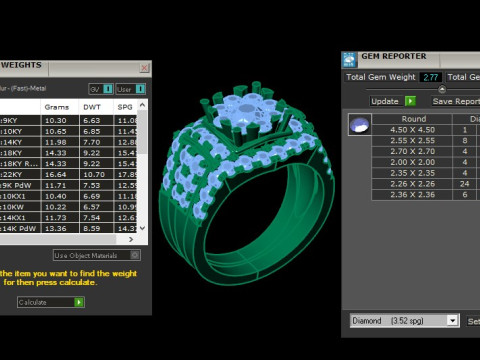Select the 14KX1 metal row
480x360 pixels.
(69, 218)
